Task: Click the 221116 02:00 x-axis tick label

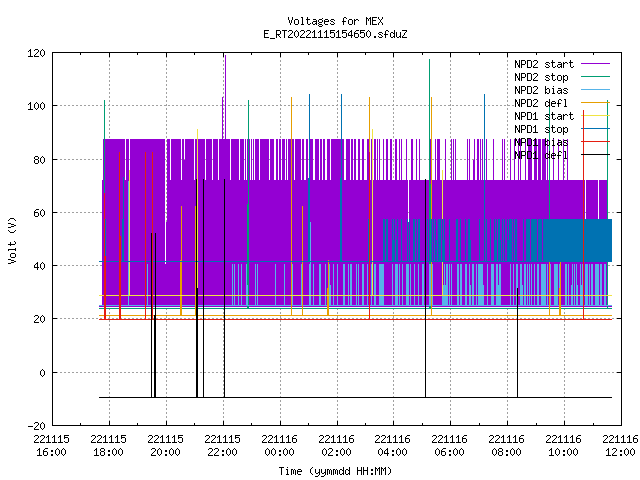Action: (x=336, y=446)
